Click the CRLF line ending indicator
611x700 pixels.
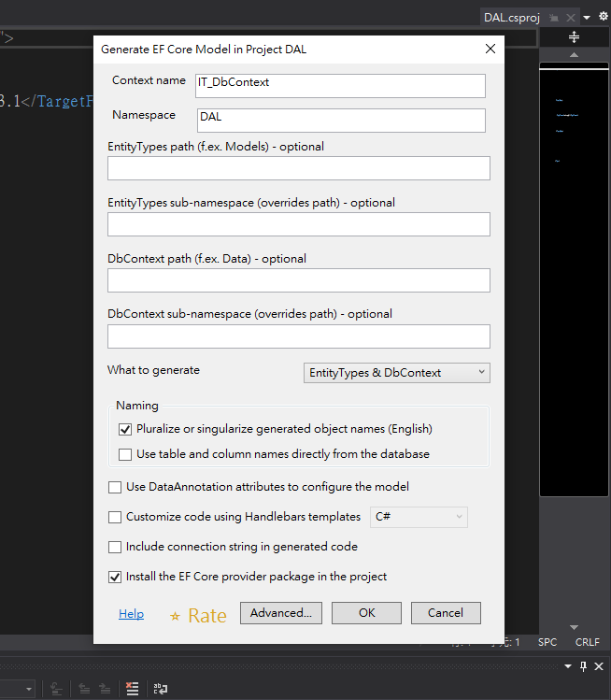[x=587, y=642]
